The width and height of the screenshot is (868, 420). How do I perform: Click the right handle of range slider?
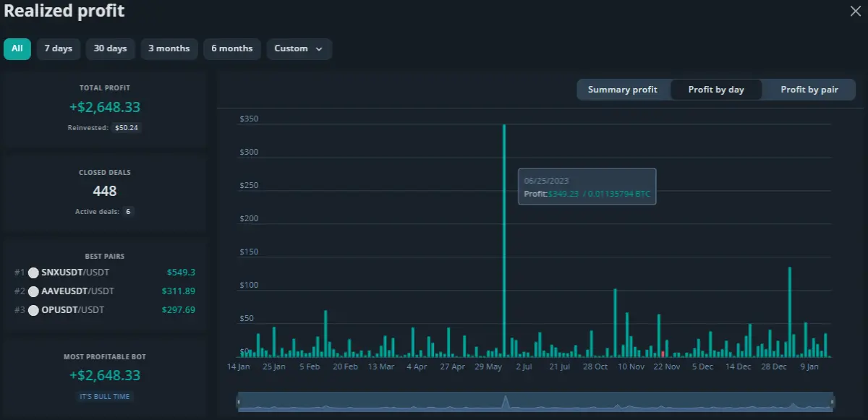(833, 401)
